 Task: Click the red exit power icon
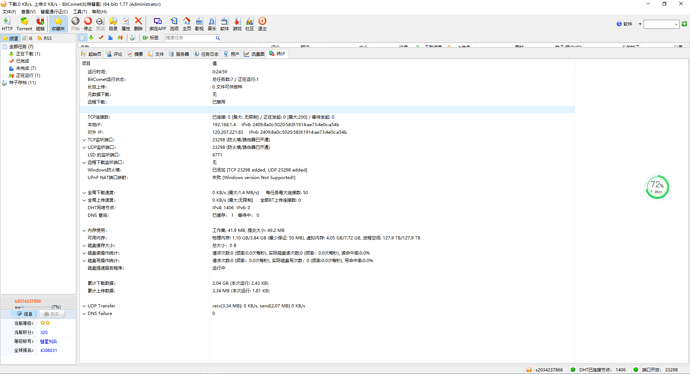[x=262, y=24]
